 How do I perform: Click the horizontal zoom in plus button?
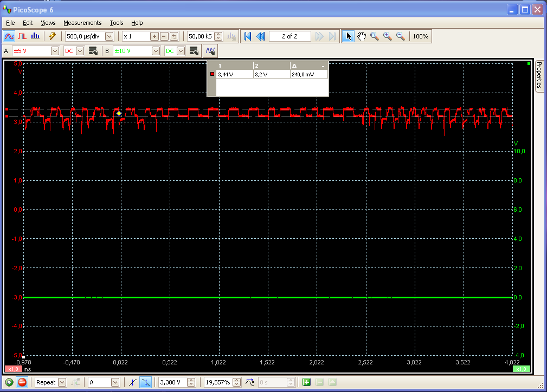[154, 36]
